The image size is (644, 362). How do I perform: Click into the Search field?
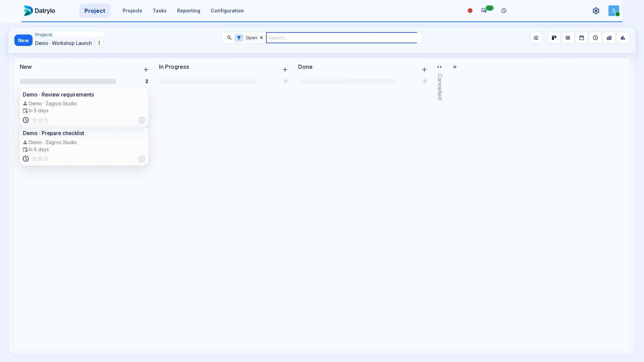341,38
